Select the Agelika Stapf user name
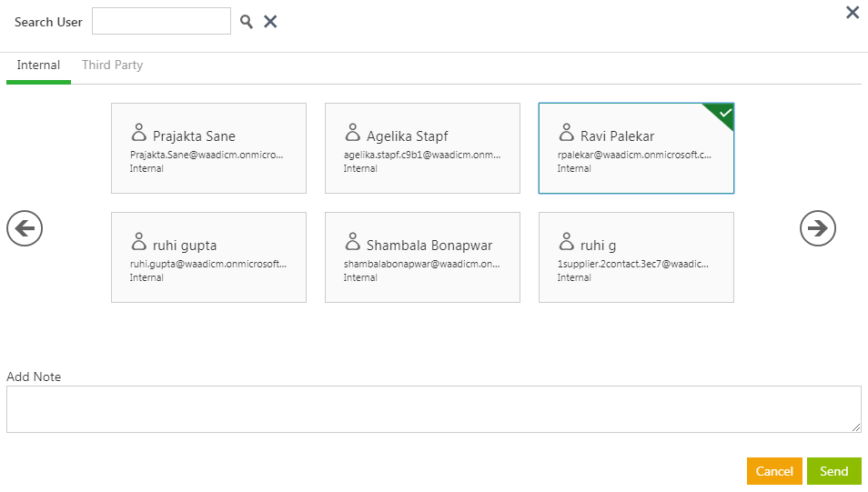The image size is (868, 492). pyautogui.click(x=407, y=136)
